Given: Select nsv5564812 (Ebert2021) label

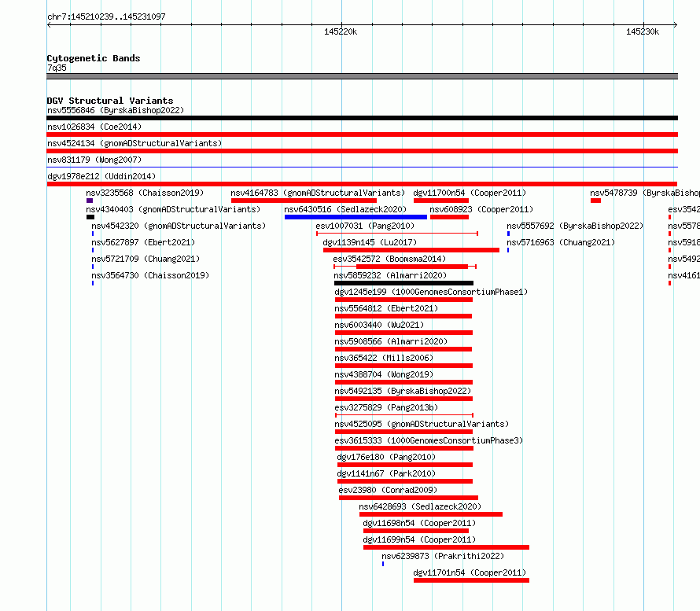Looking at the screenshot, I should point(386,308).
